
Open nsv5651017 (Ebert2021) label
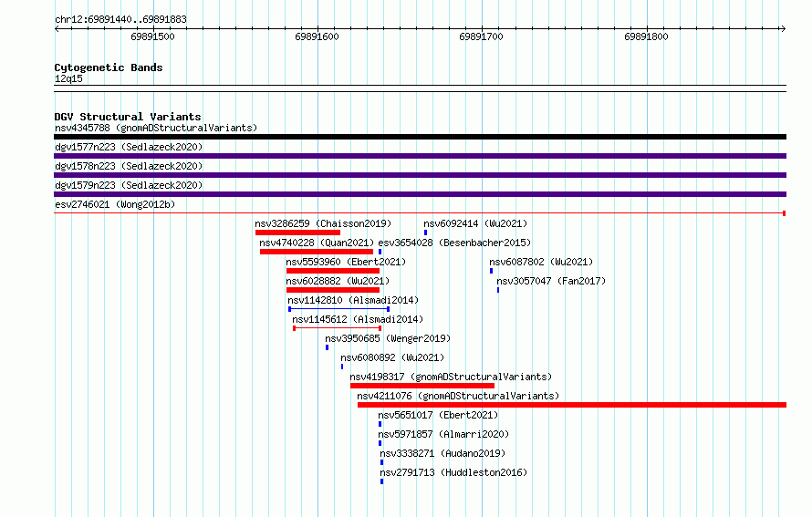coord(438,415)
